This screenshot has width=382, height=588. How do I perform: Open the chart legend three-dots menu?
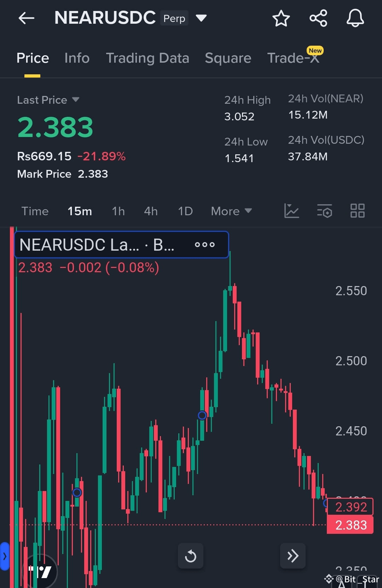click(x=205, y=245)
